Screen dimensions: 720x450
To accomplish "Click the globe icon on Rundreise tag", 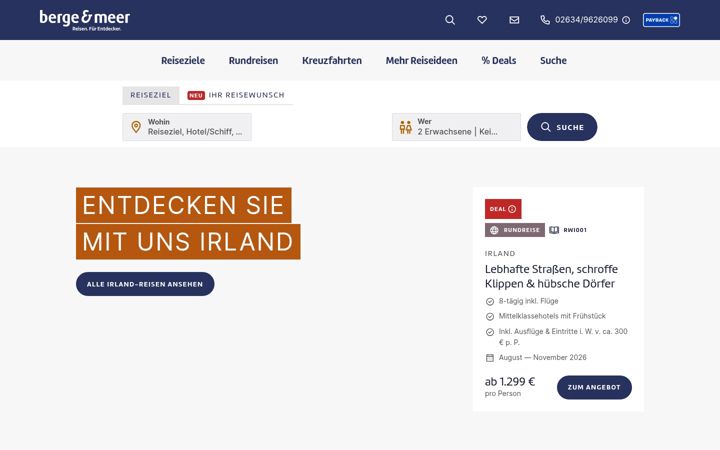I will pyautogui.click(x=494, y=230).
